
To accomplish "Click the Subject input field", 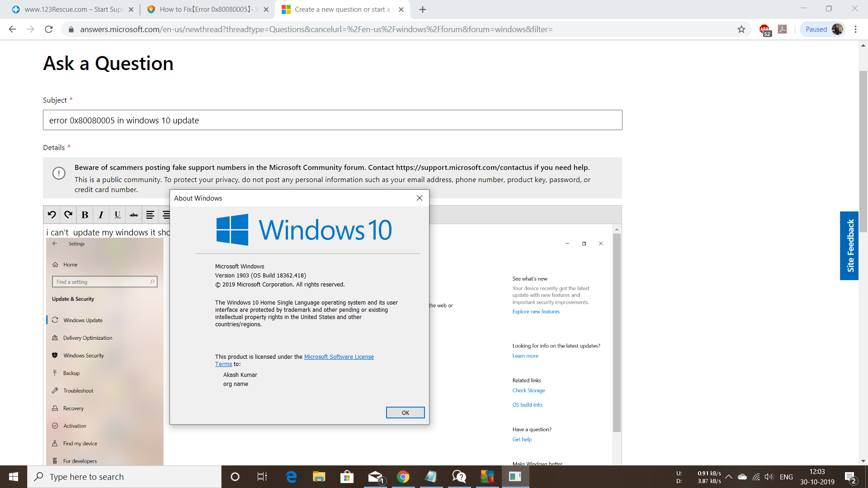I will 332,120.
